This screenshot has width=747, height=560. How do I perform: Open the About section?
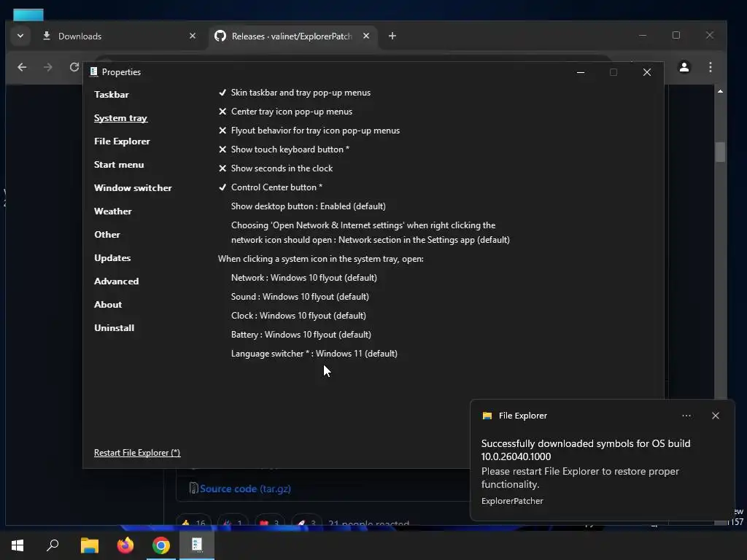108,304
